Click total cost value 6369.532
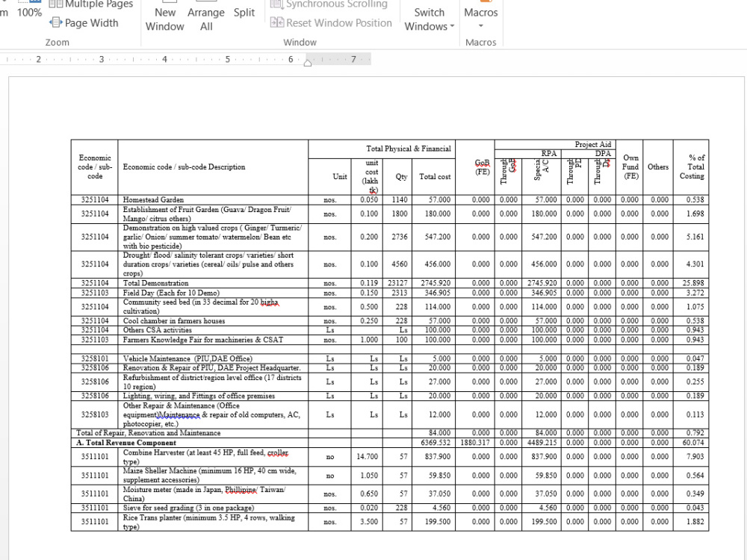747x560 pixels. tap(436, 442)
